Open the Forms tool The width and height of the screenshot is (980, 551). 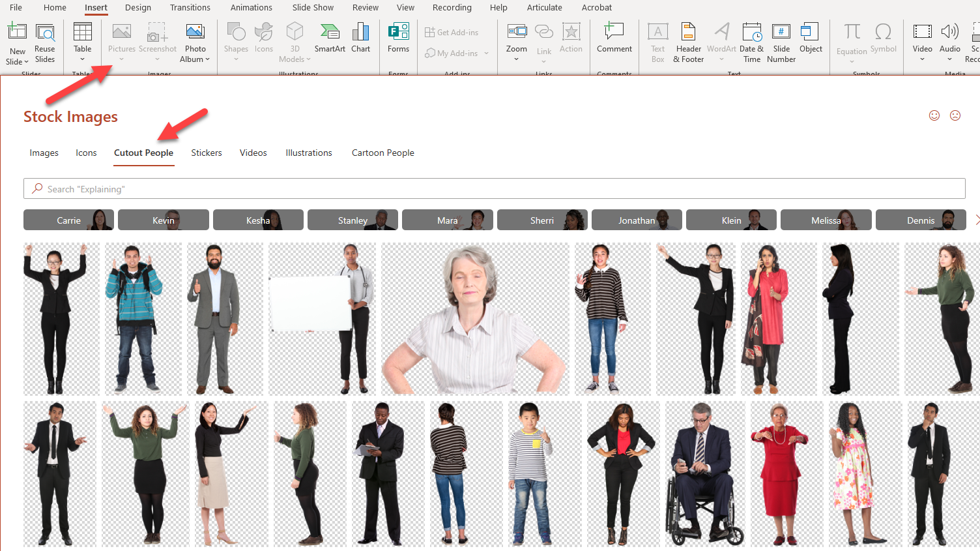click(398, 38)
